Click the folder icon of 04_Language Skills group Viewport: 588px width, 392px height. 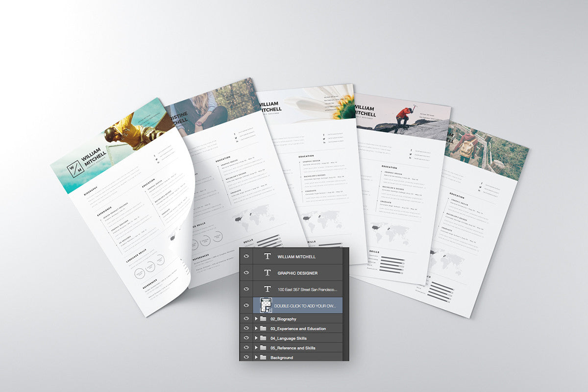coord(263,338)
